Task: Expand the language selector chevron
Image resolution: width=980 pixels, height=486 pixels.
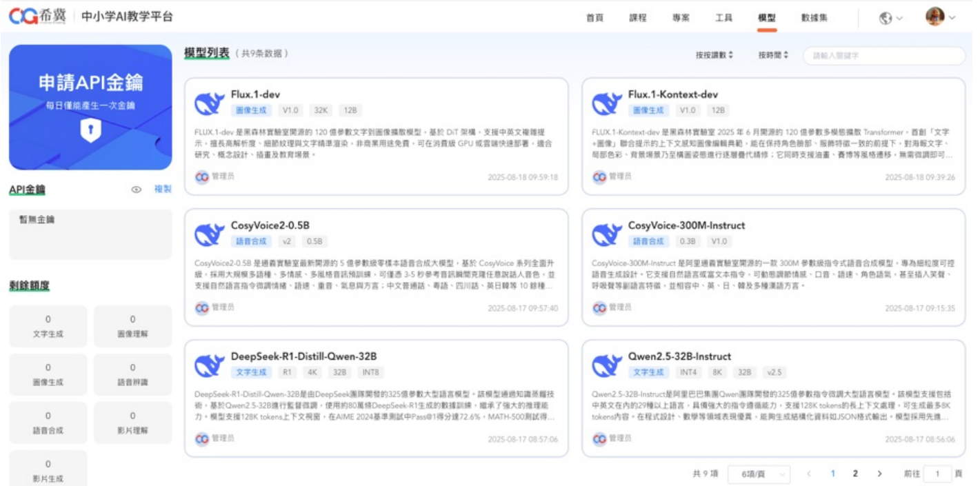Action: click(899, 19)
